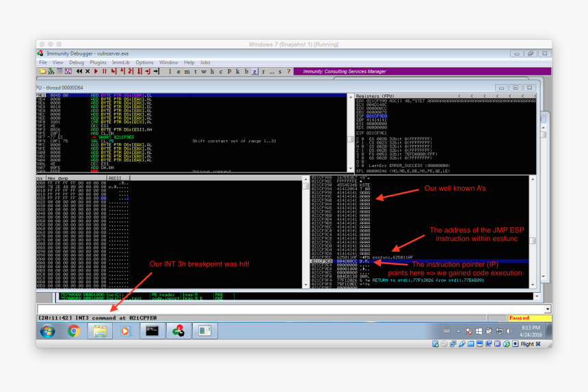Pause execution with the red pause icon

pyautogui.click(x=105, y=71)
